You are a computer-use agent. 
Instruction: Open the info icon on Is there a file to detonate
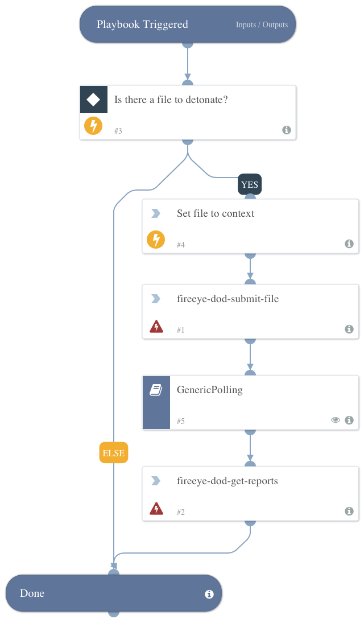click(x=287, y=130)
